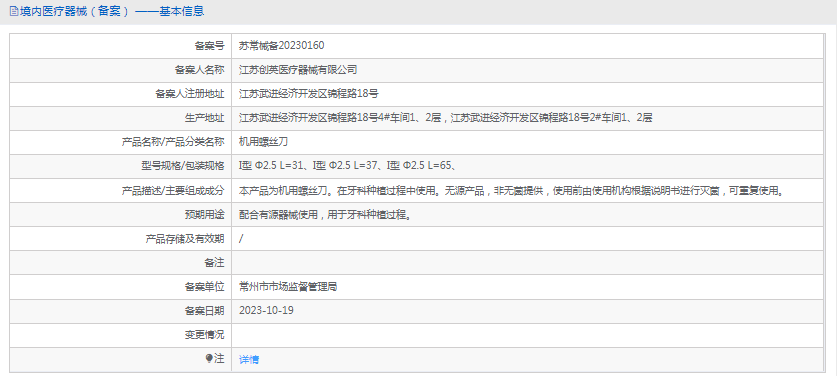Select company name 江苏创英医疗器械有限公司

(x=298, y=70)
